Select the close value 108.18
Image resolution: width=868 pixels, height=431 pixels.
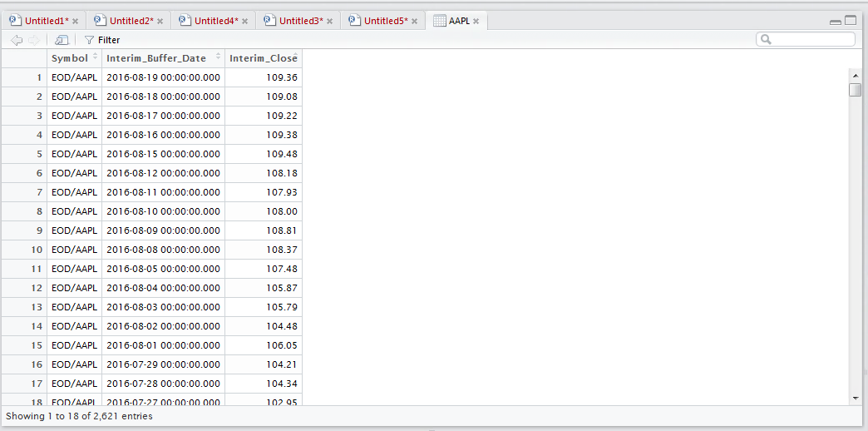264,173
